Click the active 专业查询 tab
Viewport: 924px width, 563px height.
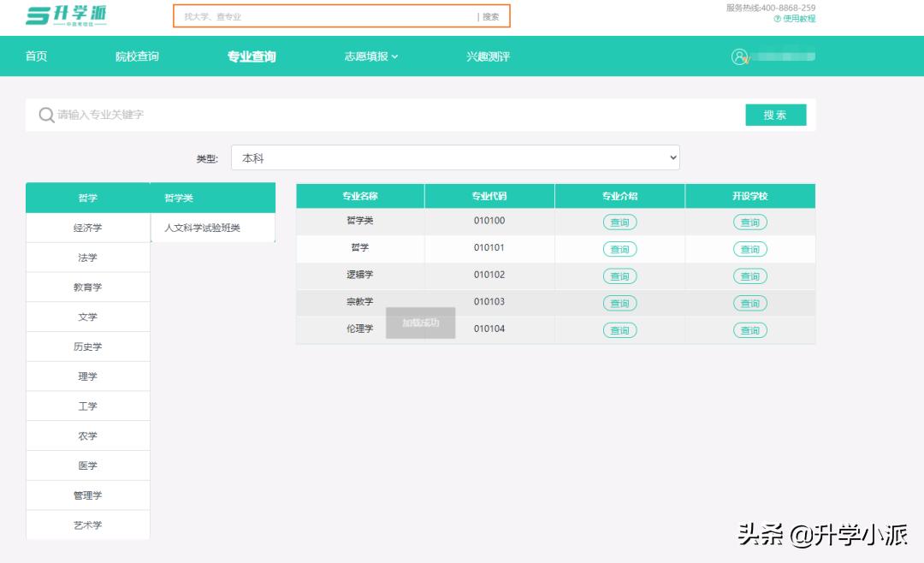click(251, 56)
